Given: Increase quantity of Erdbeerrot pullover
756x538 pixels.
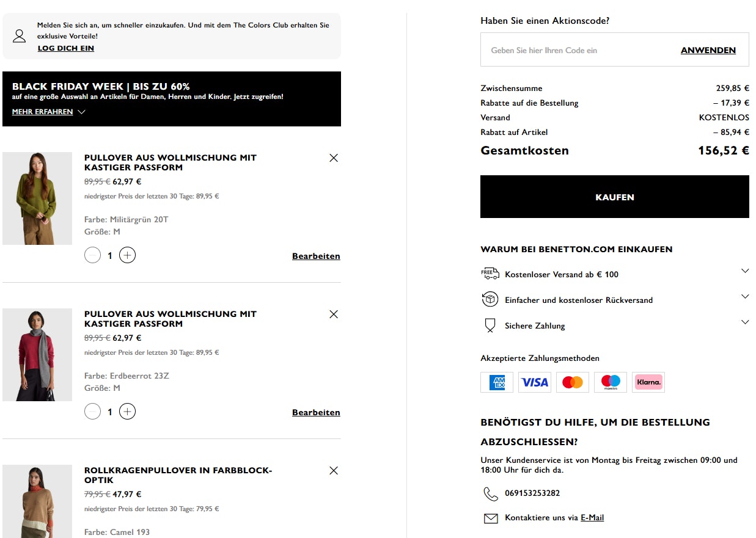Looking at the screenshot, I should [x=127, y=412].
